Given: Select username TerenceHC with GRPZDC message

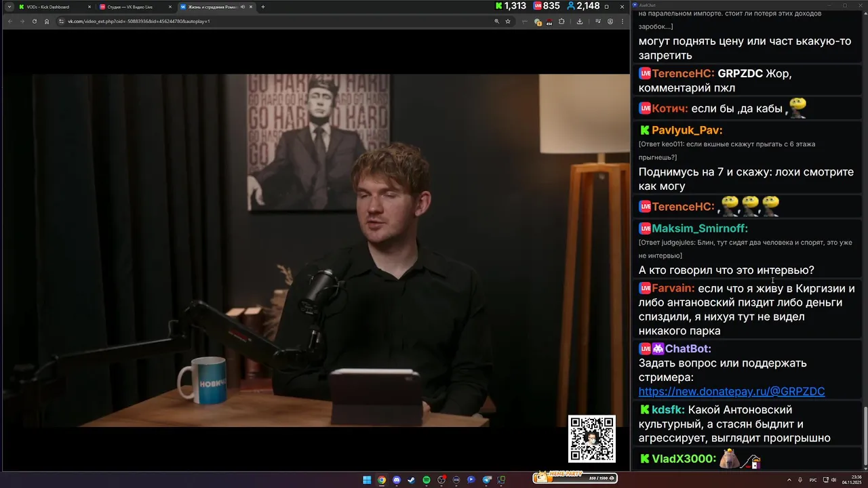Looking at the screenshot, I should [x=683, y=73].
